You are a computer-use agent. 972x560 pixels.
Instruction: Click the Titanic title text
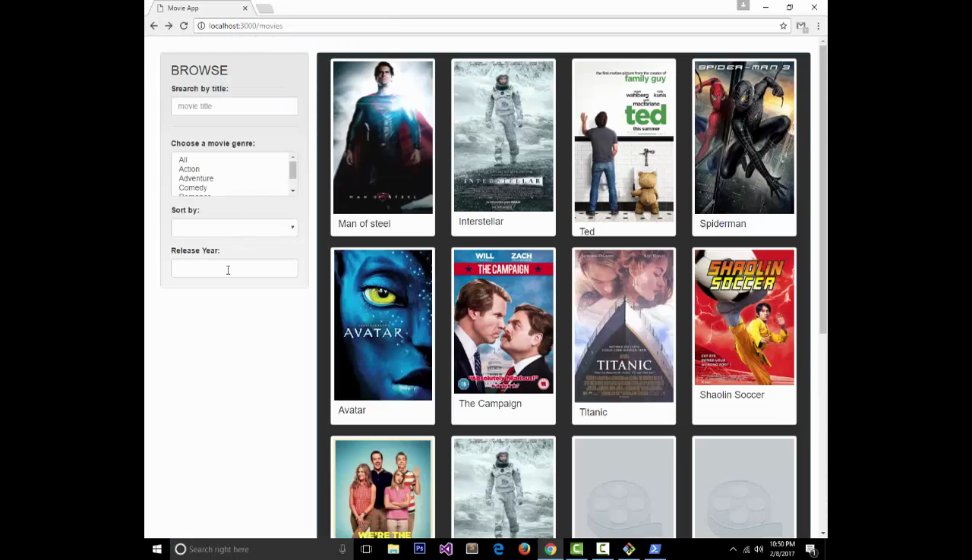(x=593, y=413)
